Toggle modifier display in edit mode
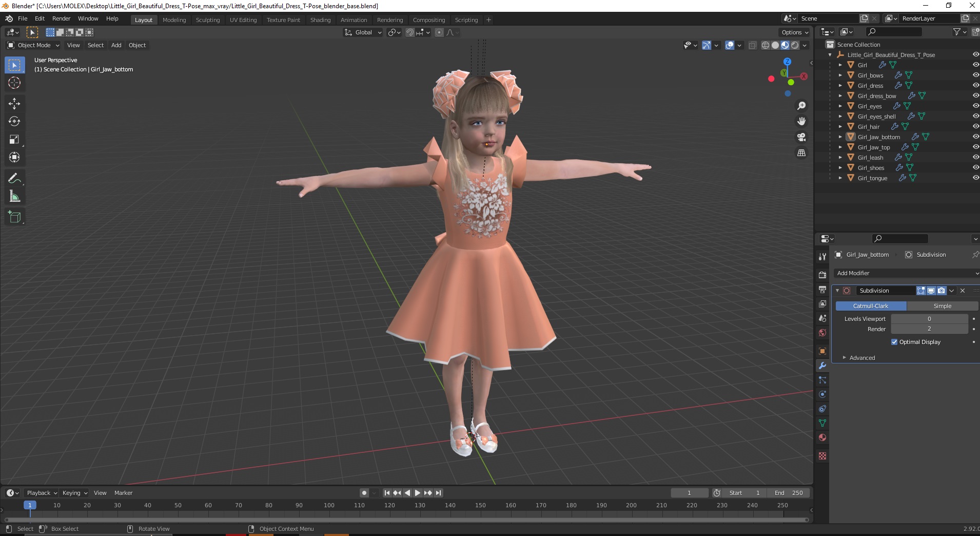 tap(921, 291)
